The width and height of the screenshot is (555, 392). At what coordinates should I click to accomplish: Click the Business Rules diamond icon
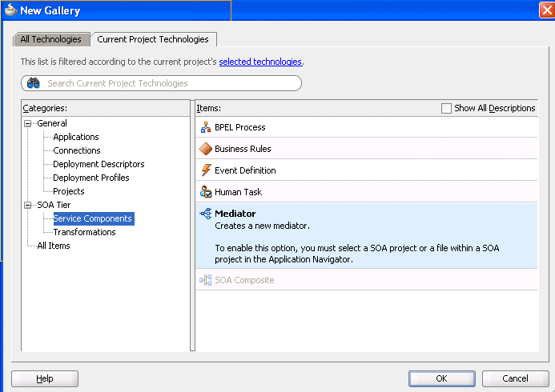[x=206, y=149]
